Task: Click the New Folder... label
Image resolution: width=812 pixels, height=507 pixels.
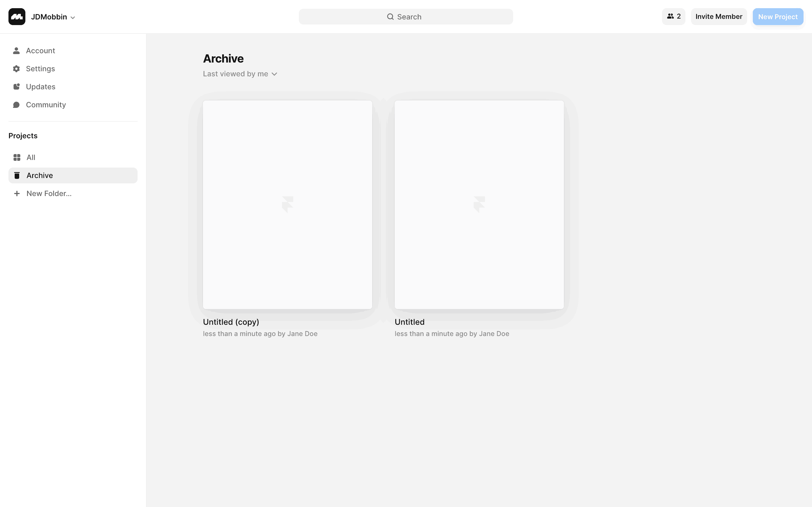Action: [x=49, y=194]
